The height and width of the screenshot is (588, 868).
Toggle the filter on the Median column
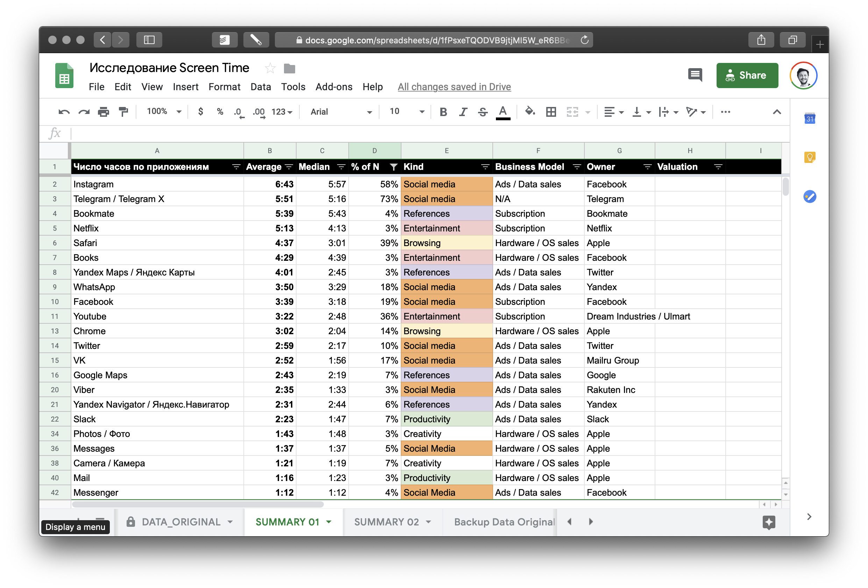point(341,166)
